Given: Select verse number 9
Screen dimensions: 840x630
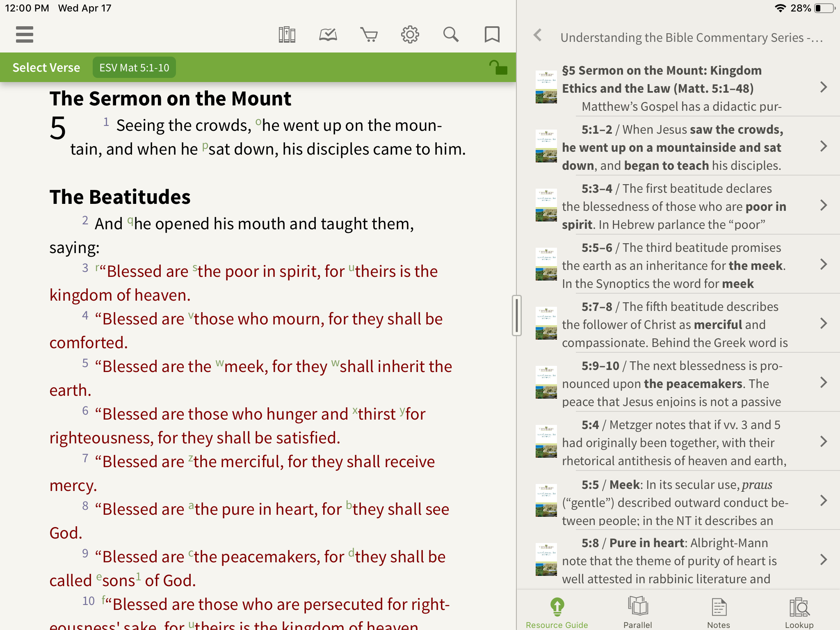Looking at the screenshot, I should click(x=85, y=553).
